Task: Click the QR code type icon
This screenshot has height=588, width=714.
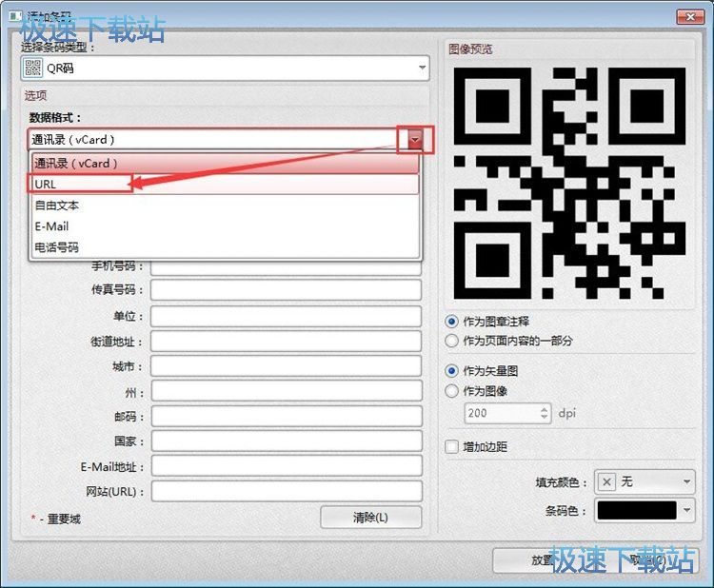Action: coord(32,68)
